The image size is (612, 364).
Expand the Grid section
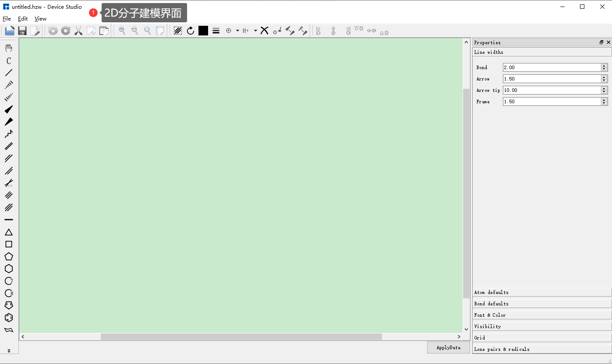[x=542, y=338]
